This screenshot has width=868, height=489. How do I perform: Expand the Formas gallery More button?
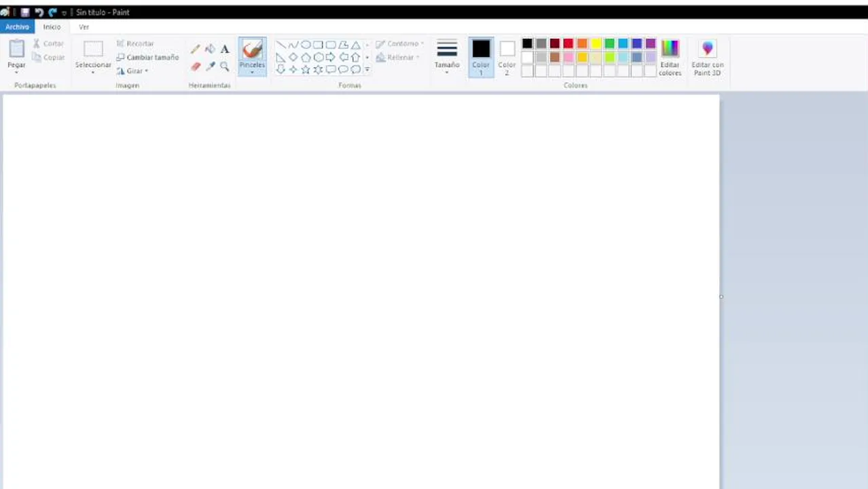[x=367, y=69]
